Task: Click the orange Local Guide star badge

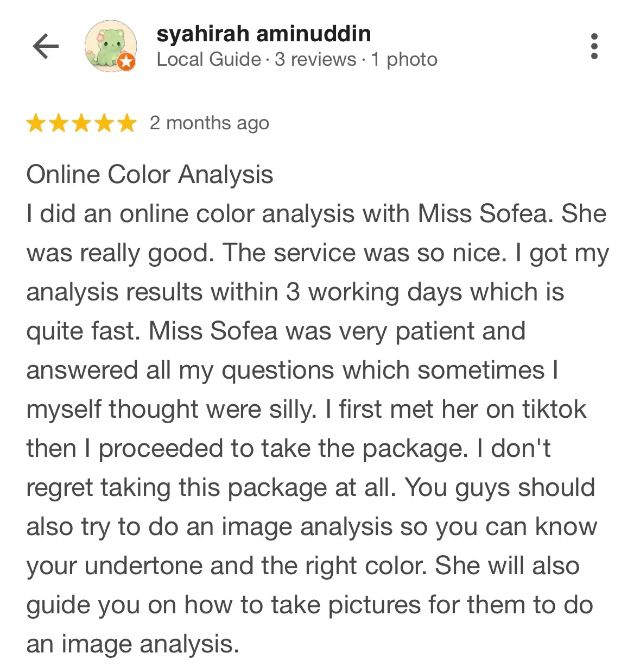Action: pyautogui.click(x=126, y=62)
